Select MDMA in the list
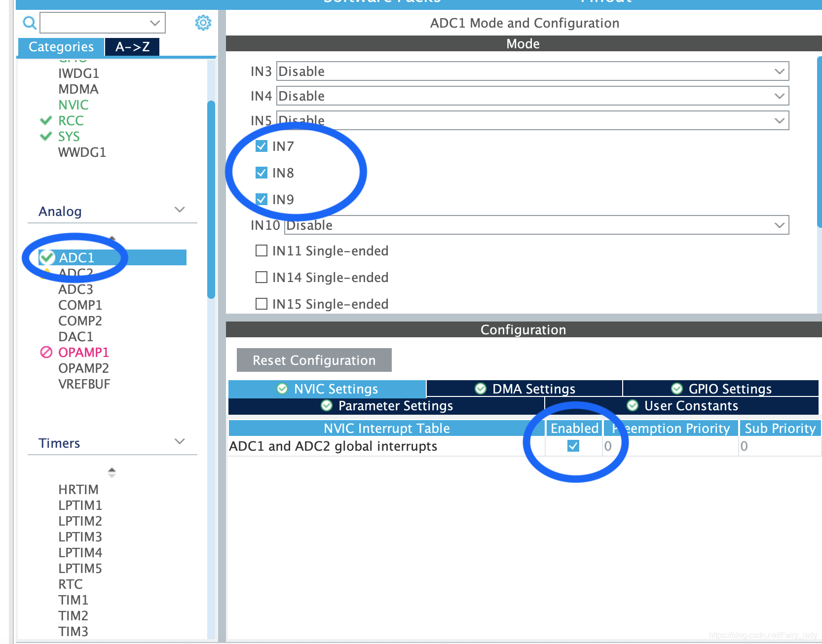 tap(78, 89)
